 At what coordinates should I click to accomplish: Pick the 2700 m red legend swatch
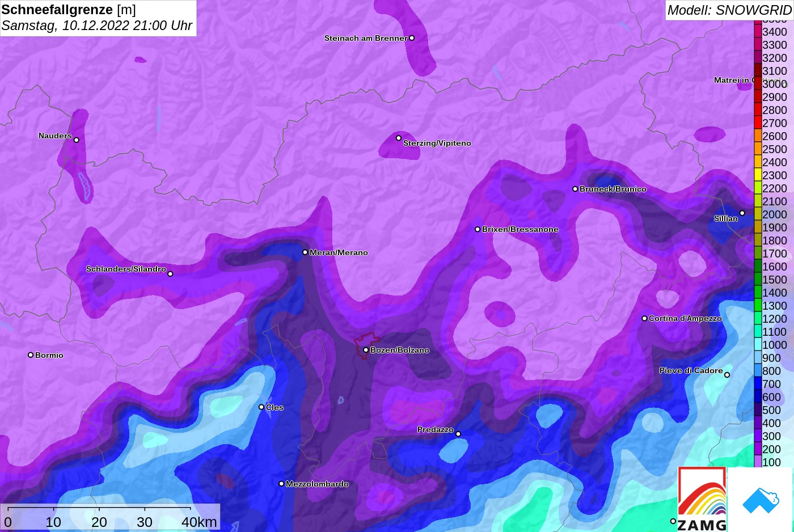758,123
